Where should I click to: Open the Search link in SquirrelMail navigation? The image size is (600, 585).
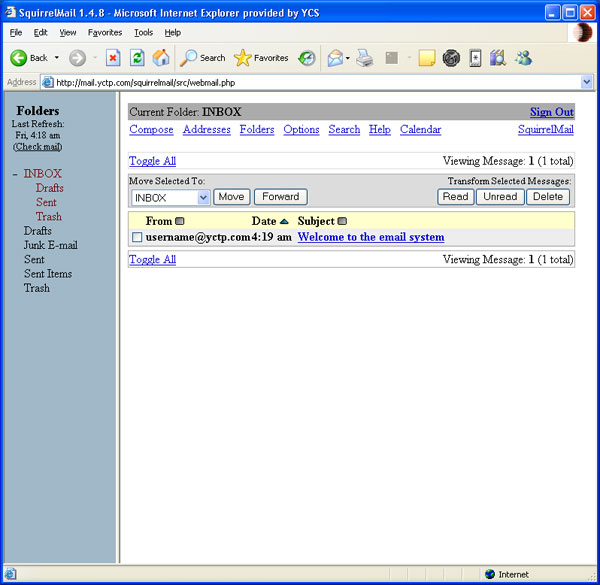click(344, 130)
